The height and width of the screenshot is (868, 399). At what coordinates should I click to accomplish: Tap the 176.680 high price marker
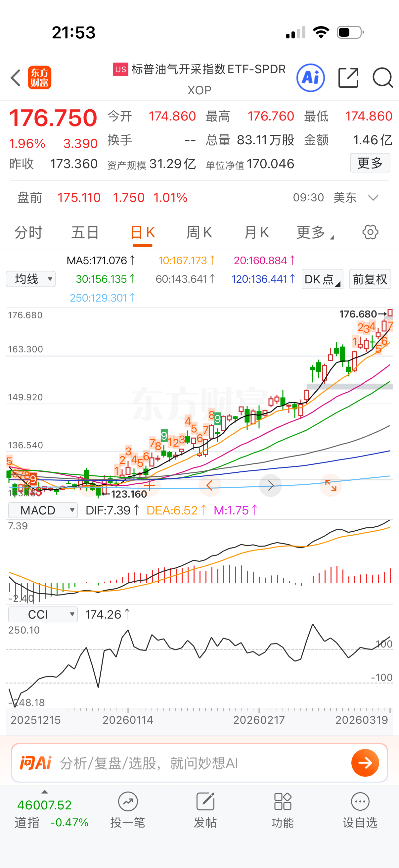[x=363, y=314]
